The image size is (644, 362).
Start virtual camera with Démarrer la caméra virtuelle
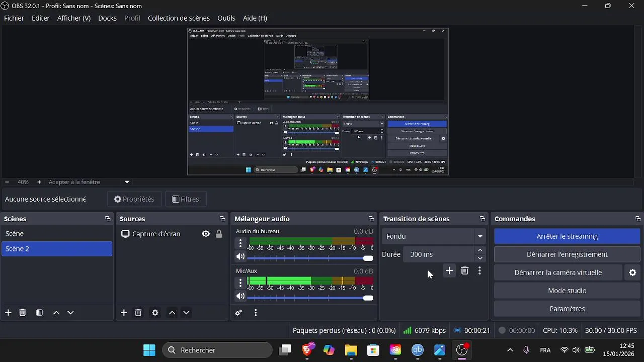click(x=558, y=273)
